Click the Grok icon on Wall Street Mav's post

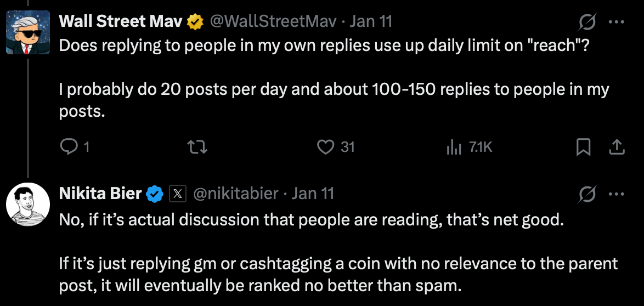click(x=588, y=22)
